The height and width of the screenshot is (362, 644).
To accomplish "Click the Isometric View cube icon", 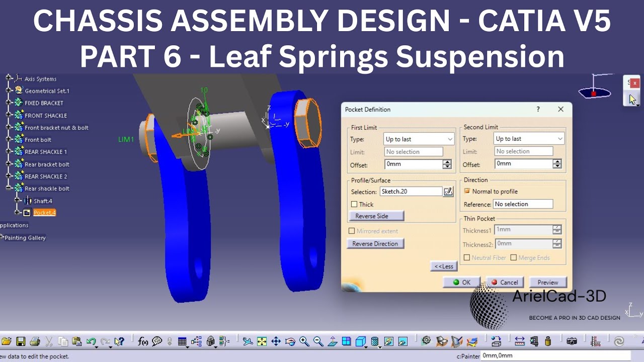I will [x=361, y=341].
